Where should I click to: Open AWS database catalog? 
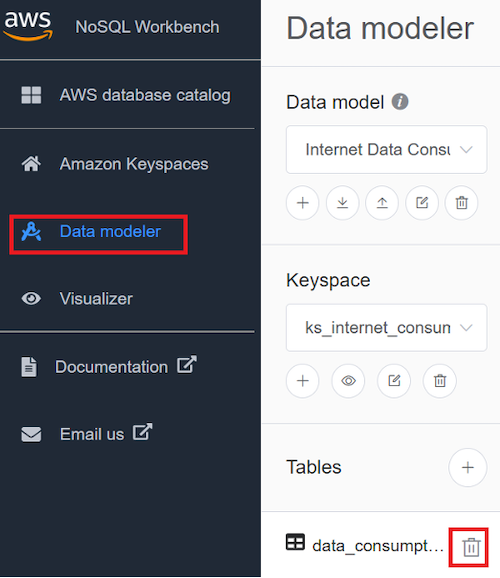click(126, 95)
